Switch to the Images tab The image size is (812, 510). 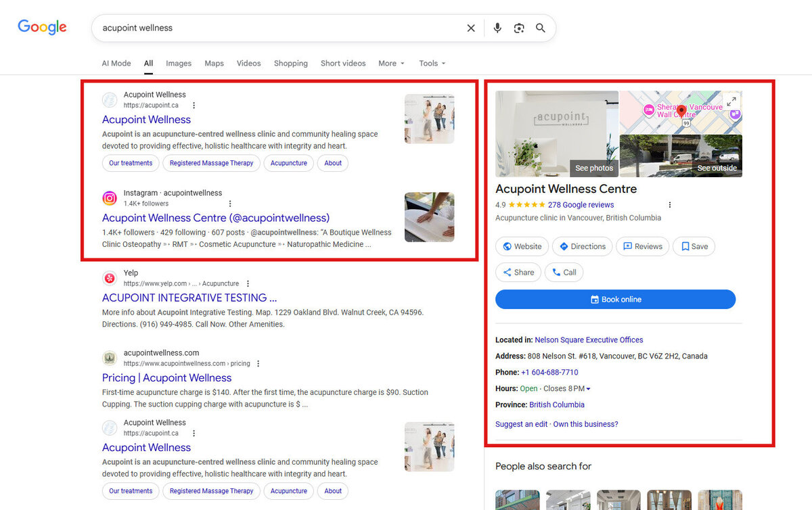(179, 64)
